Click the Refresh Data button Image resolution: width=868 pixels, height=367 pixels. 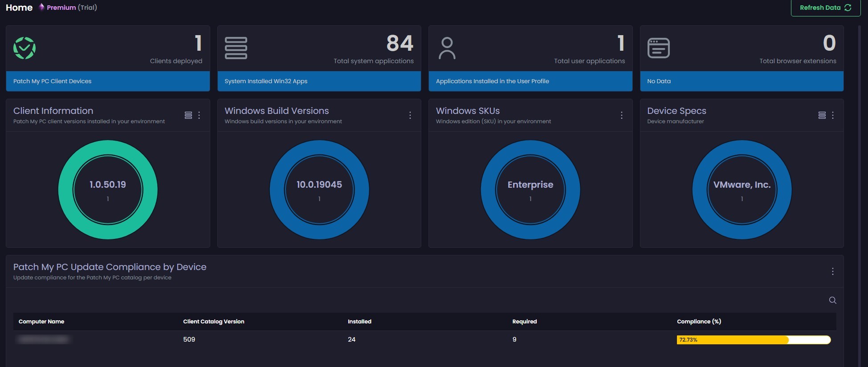pos(825,8)
